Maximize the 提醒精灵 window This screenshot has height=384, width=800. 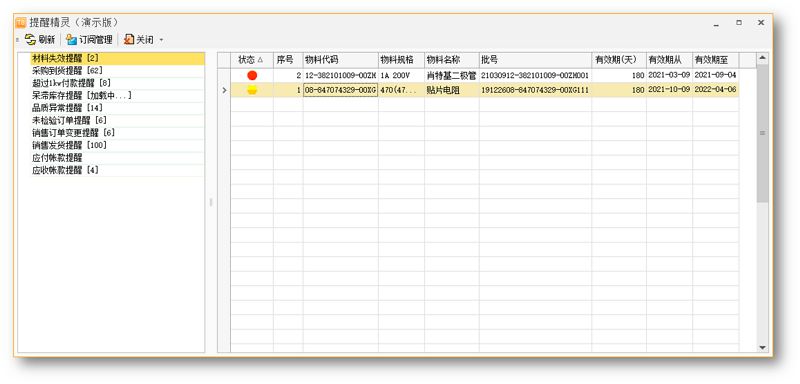[x=739, y=23]
